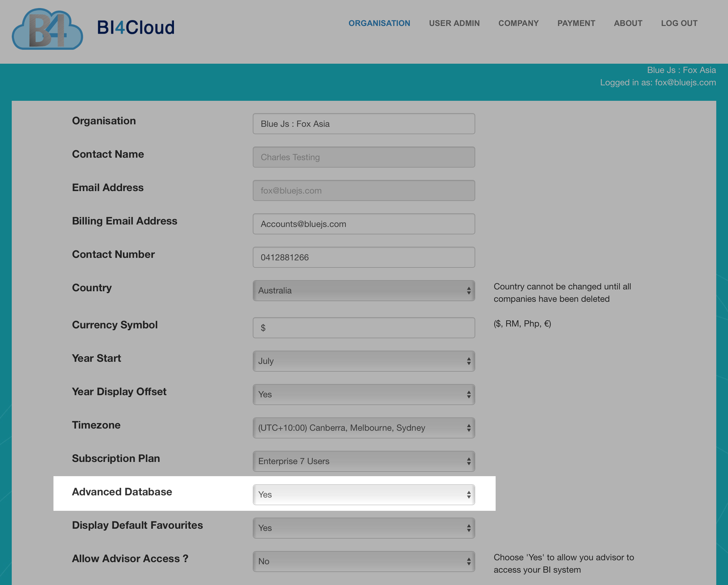Open the About menu item

pos(628,23)
